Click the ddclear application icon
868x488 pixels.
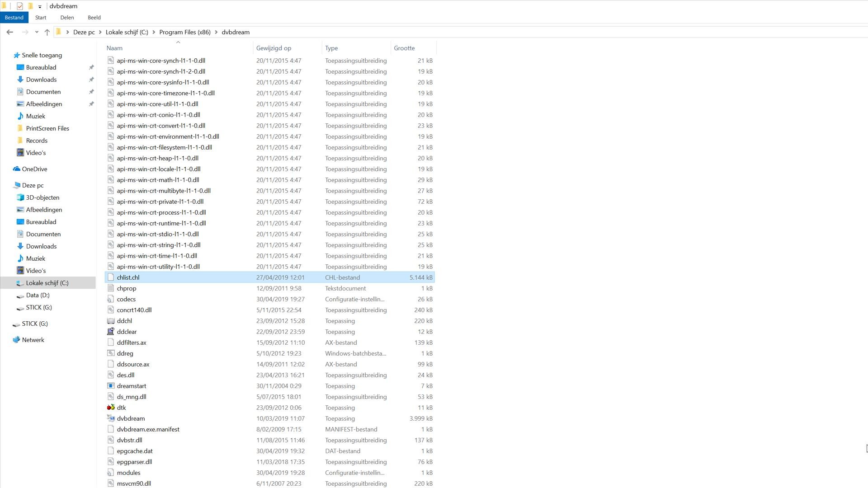[x=111, y=332]
